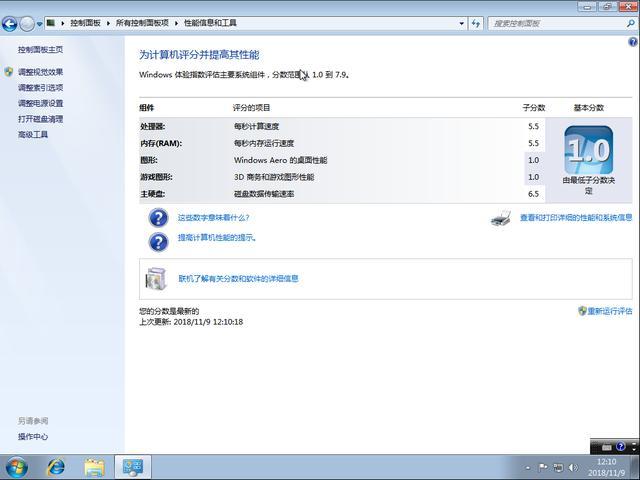The height and width of the screenshot is (480, 640).
Task: Show hidden tray icons arrow
Action: pyautogui.click(x=529, y=467)
